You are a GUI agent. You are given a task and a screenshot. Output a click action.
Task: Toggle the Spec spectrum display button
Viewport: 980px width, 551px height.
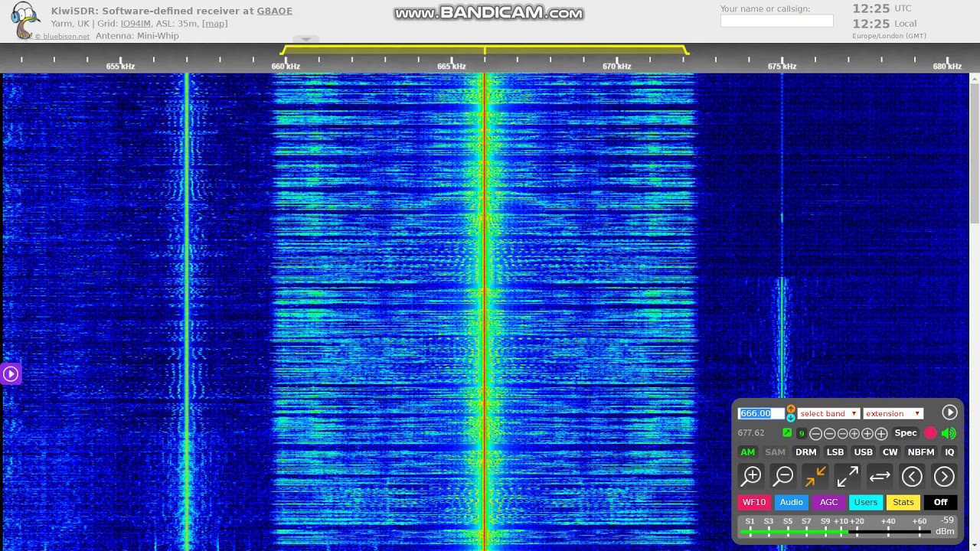(x=906, y=433)
